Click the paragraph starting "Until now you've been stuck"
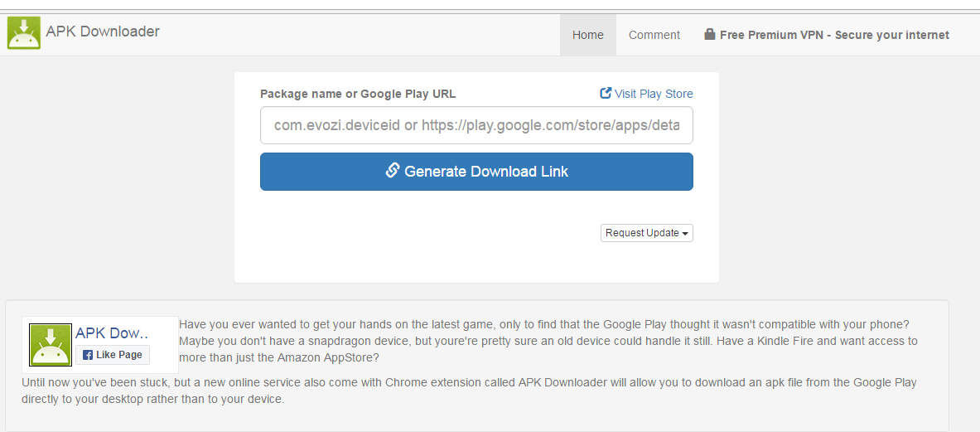 point(468,391)
